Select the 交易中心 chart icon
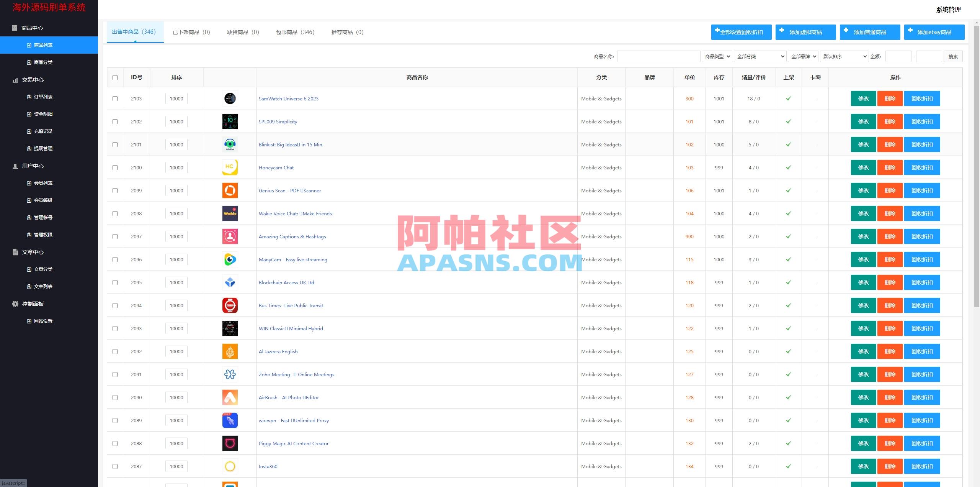 point(15,80)
